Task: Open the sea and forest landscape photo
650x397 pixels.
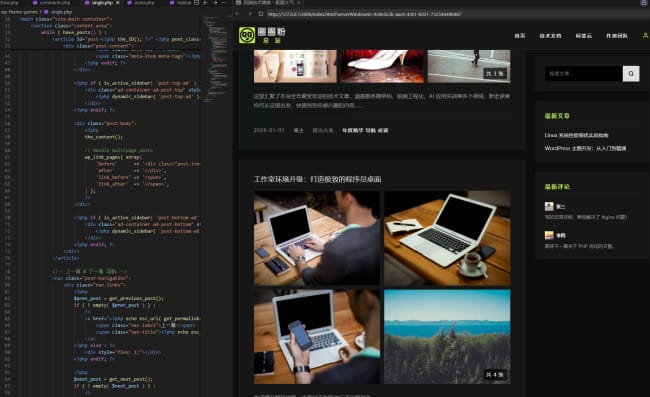Action: pos(447,336)
